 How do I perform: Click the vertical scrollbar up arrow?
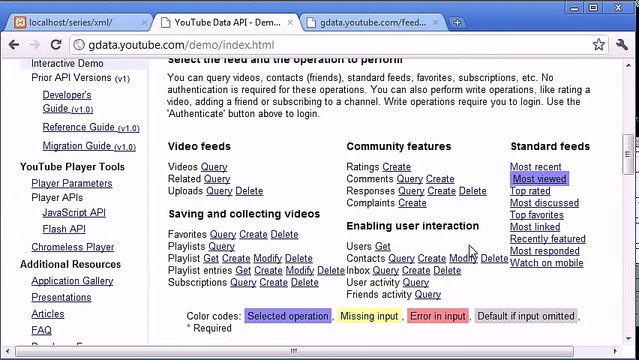coord(628,65)
